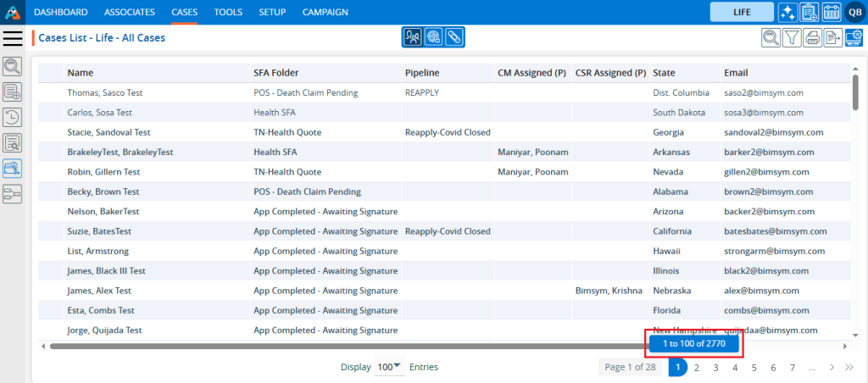This screenshot has height=383, width=868.
Task: Go to page 5 of results
Action: 754,367
